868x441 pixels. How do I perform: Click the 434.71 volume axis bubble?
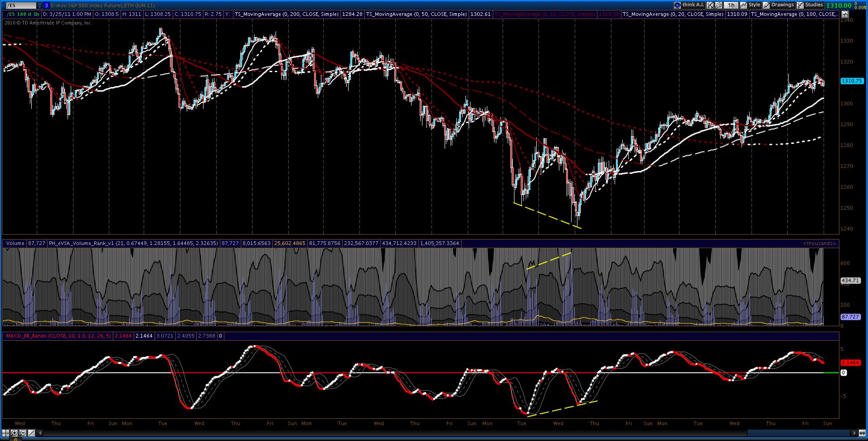[850, 280]
